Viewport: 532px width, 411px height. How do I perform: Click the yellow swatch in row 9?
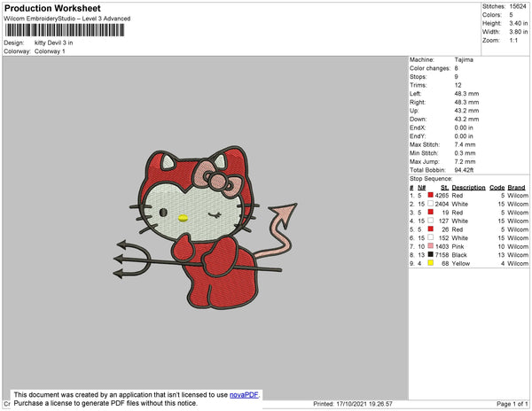click(431, 262)
